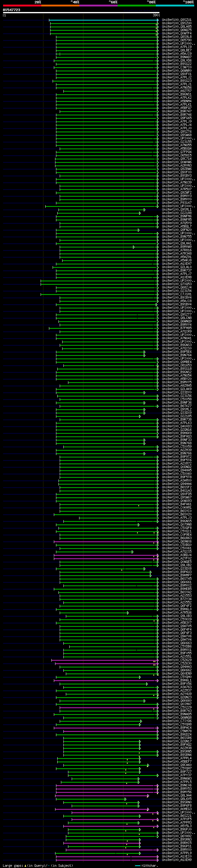
Task: Select hit label UniRef100_A7NU41
Action: [177, 338]
